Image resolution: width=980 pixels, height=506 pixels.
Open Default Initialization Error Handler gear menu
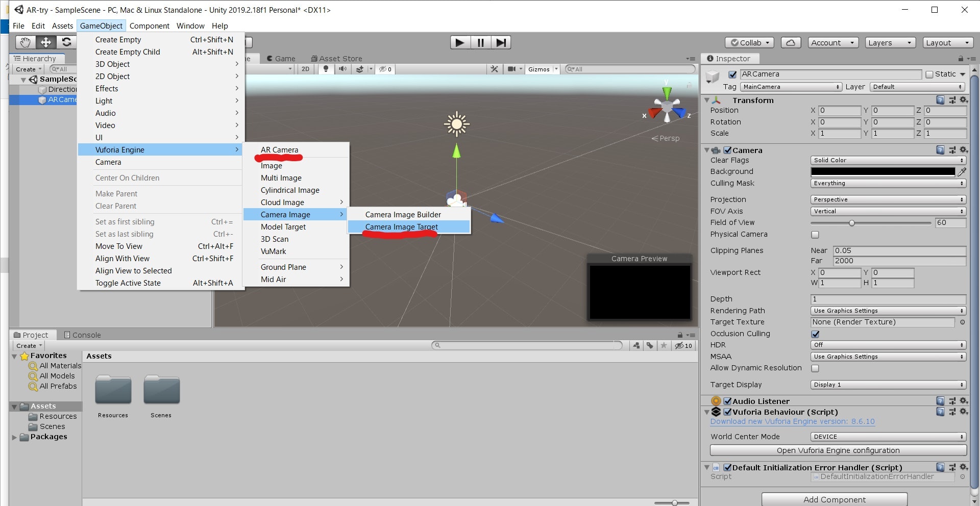pyautogui.click(x=963, y=467)
